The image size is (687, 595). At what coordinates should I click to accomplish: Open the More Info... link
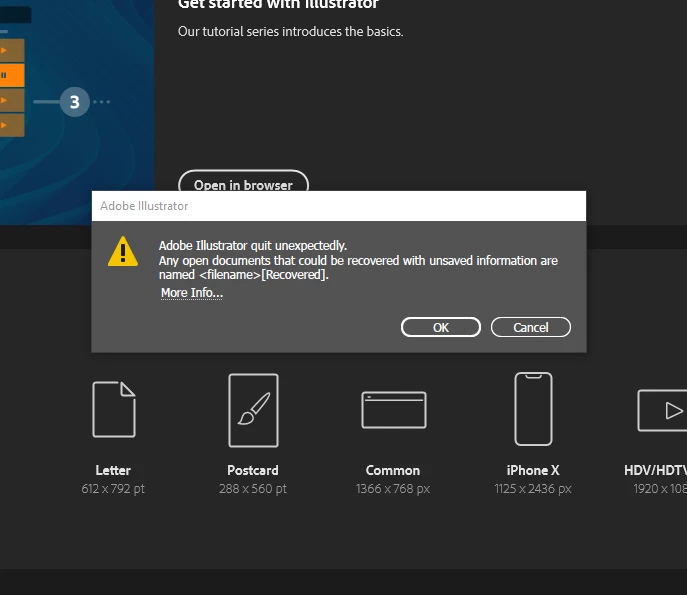click(x=192, y=292)
